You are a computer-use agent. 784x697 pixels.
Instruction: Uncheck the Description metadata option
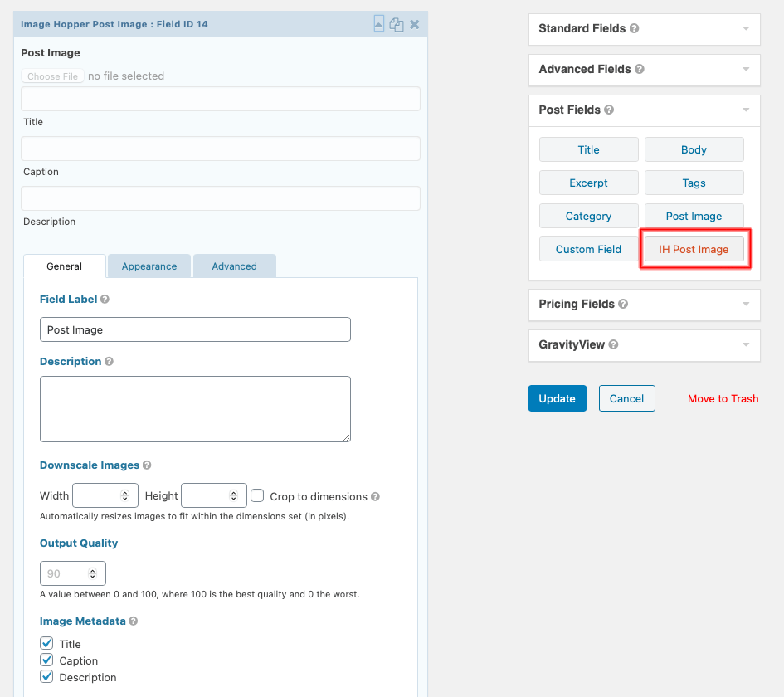[x=46, y=676]
